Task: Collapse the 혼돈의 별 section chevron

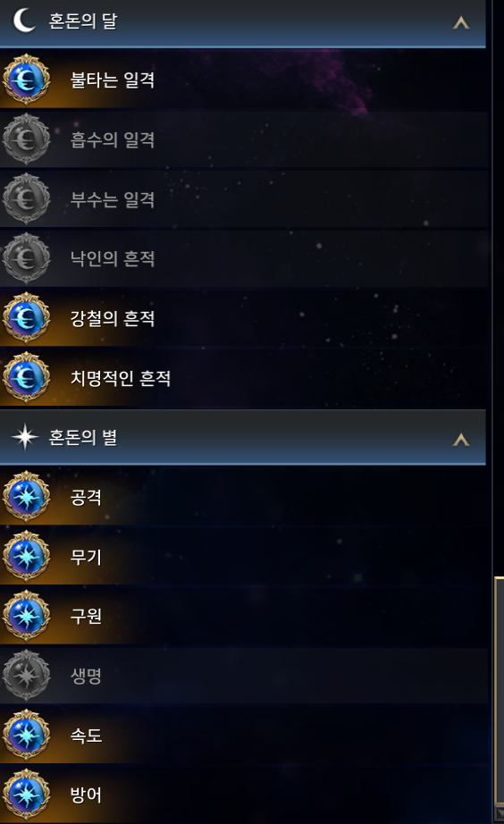Action: (461, 440)
